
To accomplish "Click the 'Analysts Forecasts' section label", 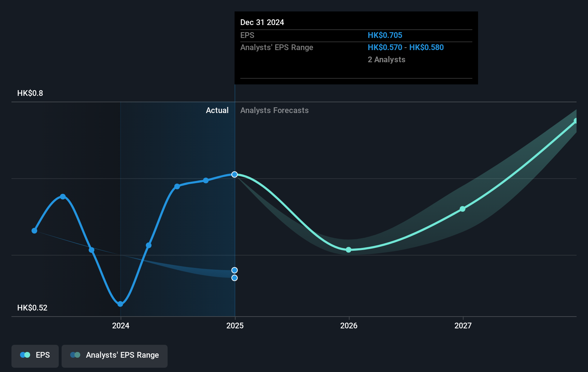I will [x=274, y=111].
